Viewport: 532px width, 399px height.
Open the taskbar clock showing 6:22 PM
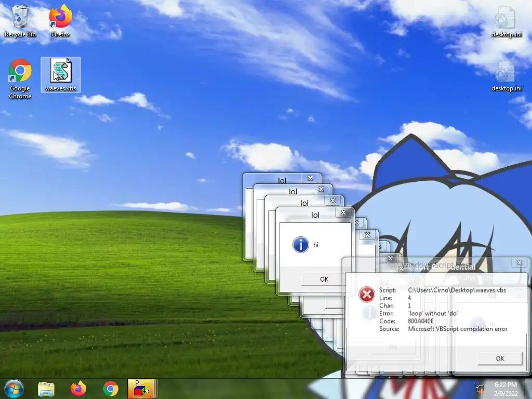tap(506, 389)
